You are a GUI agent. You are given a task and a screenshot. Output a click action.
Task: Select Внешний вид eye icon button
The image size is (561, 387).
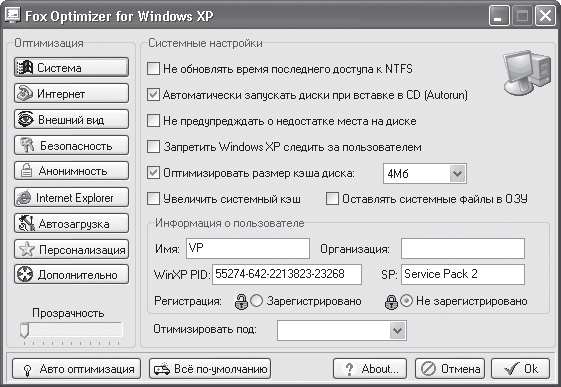point(71,119)
